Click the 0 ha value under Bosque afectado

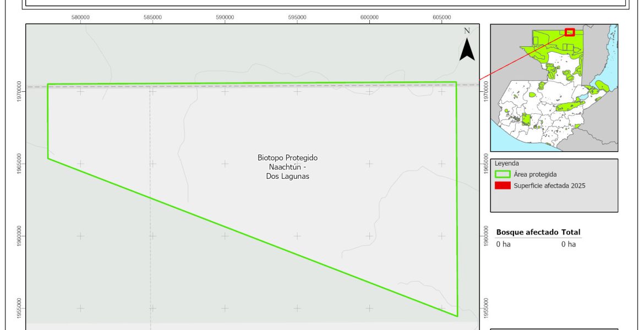[x=503, y=244]
